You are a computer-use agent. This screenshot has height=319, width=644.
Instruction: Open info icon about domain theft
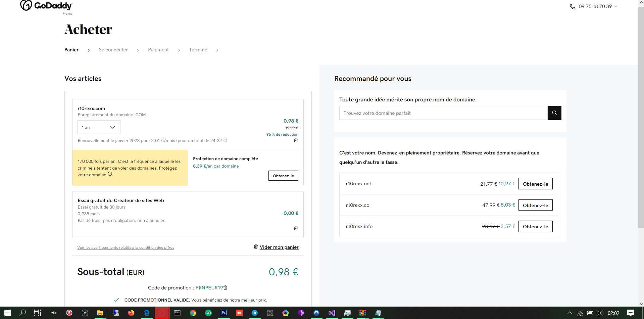pyautogui.click(x=110, y=174)
